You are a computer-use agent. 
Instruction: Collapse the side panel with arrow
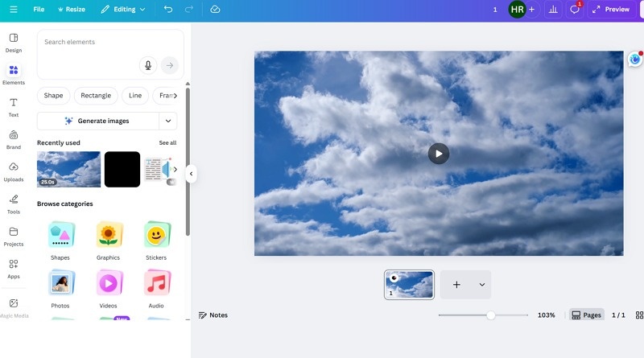pyautogui.click(x=191, y=174)
